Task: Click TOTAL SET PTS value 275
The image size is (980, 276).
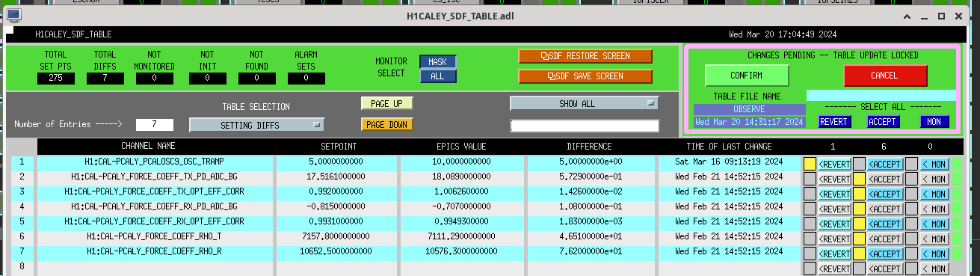Action: 56,78
